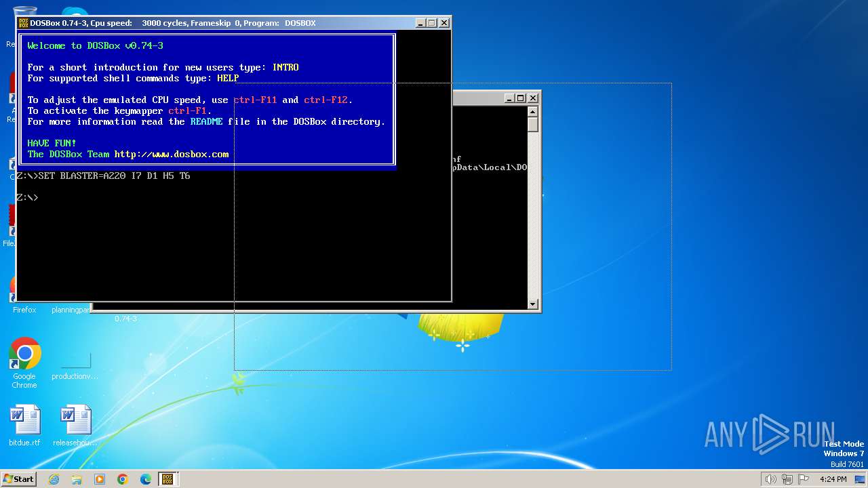Click the http://www.dosbox.com text
This screenshot has width=868, height=488.
pos(172,154)
